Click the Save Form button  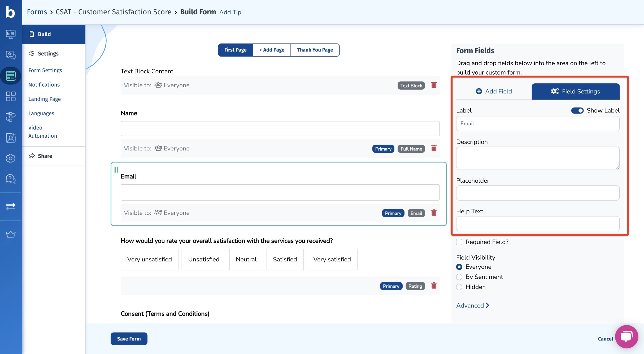tap(129, 339)
